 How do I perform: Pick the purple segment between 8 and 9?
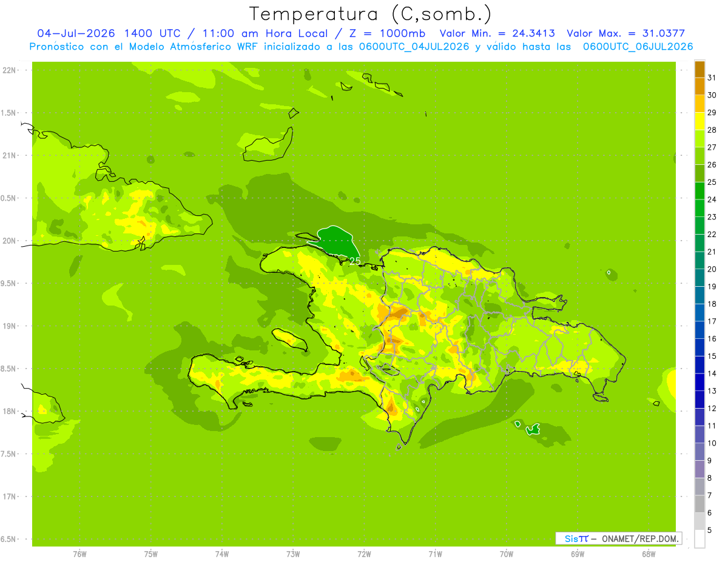click(x=699, y=469)
